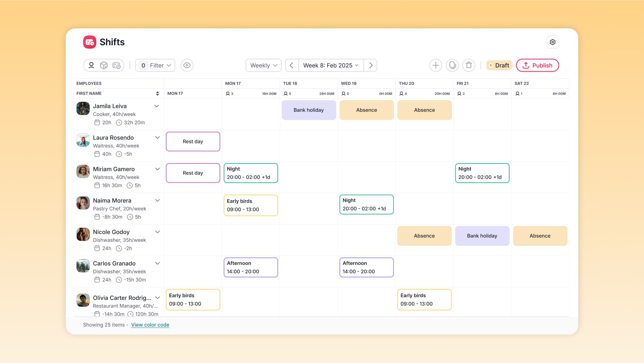Advance to next week with the right arrow
This screenshot has height=363, width=644.
click(x=371, y=65)
